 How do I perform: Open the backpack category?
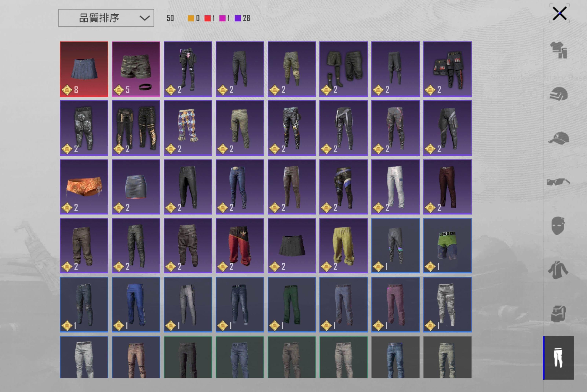(x=559, y=313)
